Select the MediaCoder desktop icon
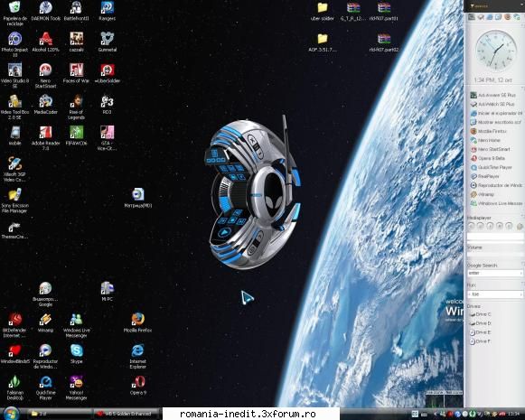 coord(45,105)
